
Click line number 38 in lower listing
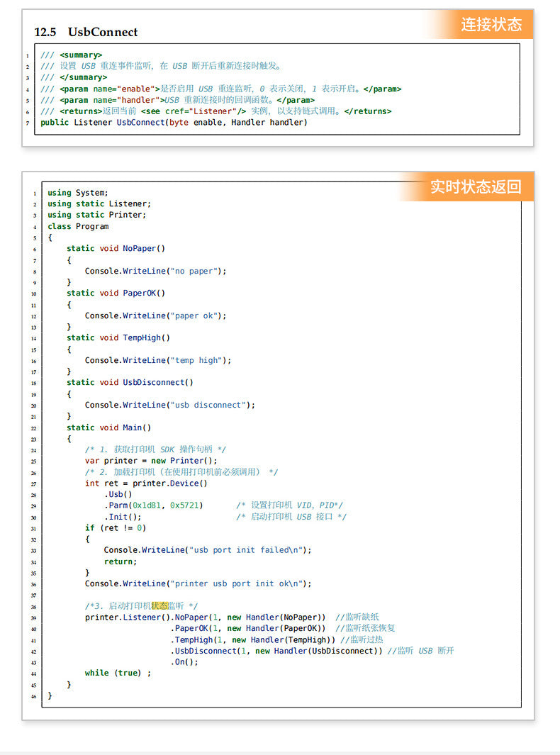(34, 607)
